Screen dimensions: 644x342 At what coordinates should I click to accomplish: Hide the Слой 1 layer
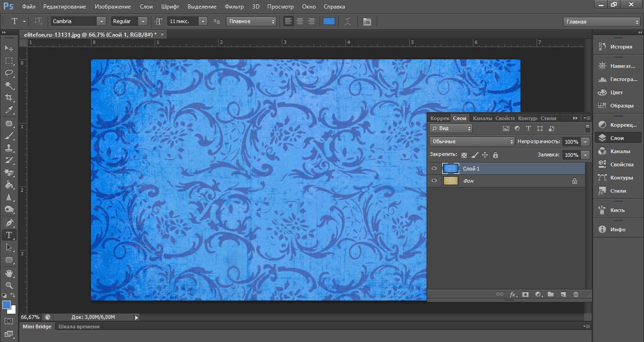click(x=434, y=169)
